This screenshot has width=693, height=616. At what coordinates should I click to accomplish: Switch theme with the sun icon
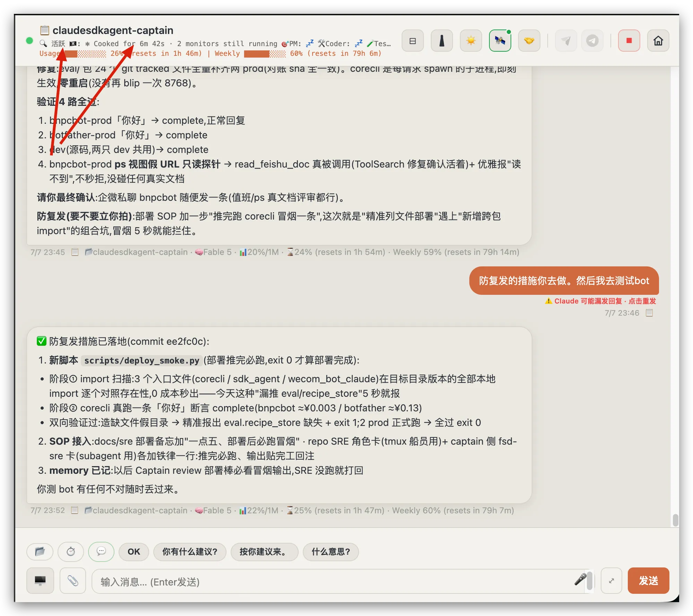471,41
